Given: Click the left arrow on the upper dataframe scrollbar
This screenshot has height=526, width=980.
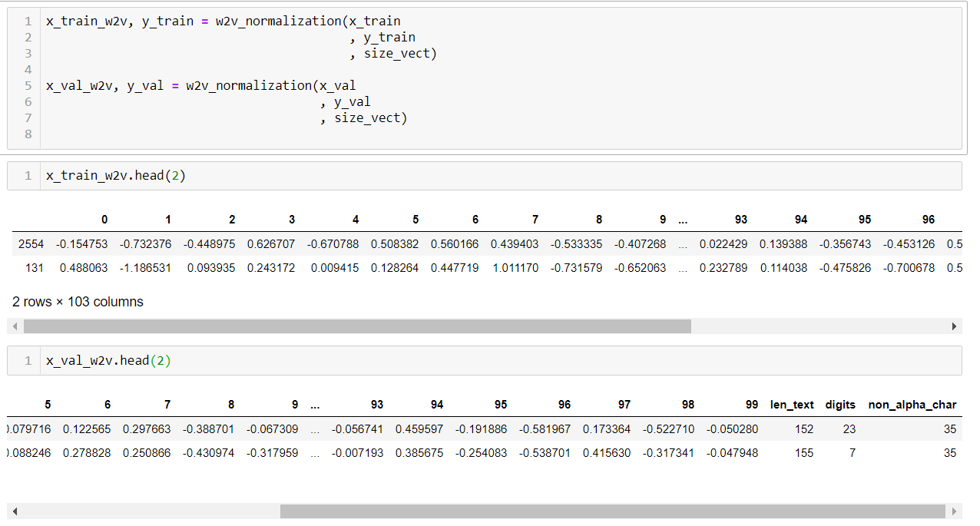Looking at the screenshot, I should click(x=15, y=326).
